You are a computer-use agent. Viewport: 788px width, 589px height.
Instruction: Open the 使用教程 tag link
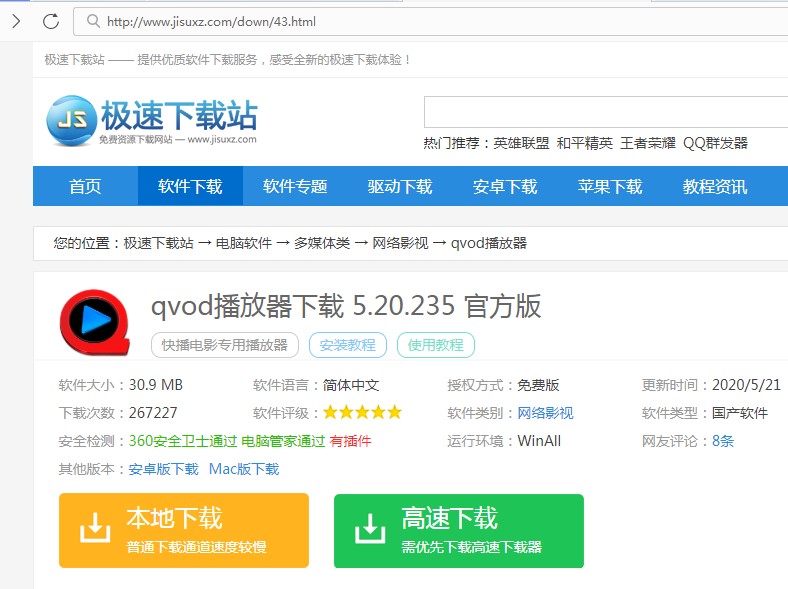[436, 345]
